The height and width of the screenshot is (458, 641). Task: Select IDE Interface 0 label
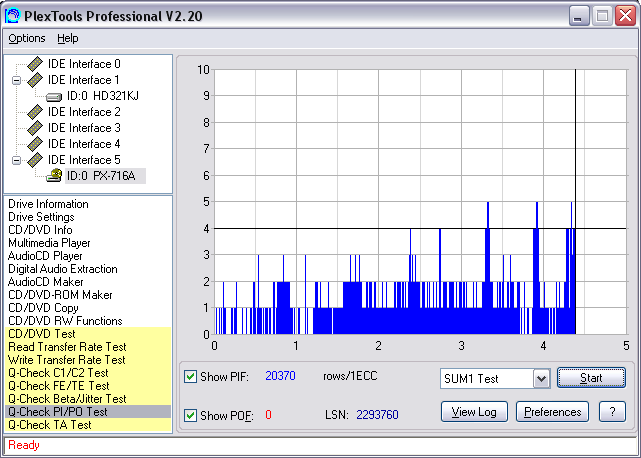84,64
